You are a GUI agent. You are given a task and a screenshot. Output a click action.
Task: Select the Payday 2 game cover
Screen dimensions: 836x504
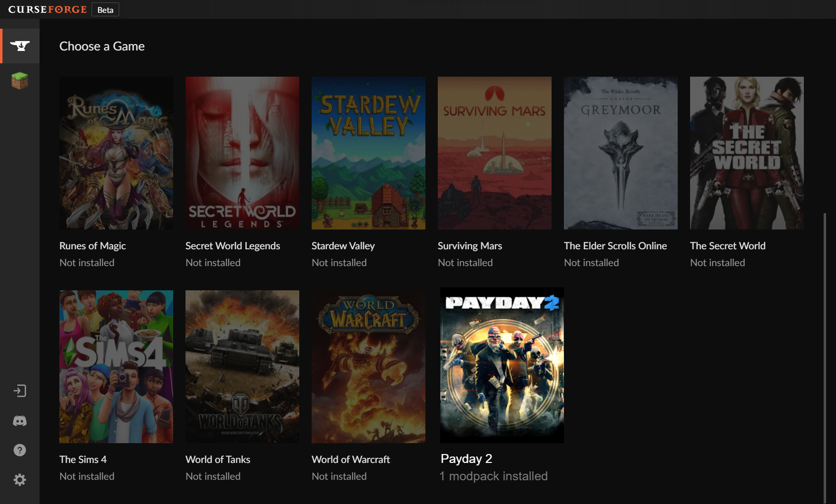click(x=502, y=365)
